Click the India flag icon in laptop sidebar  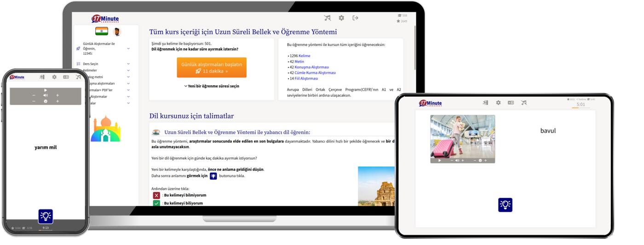102,31
